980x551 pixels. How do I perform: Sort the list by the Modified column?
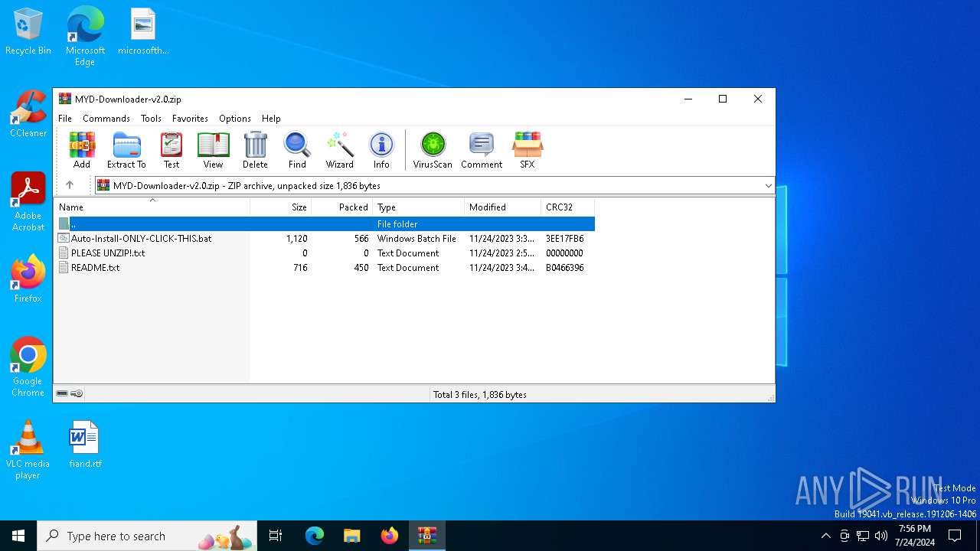click(x=503, y=207)
